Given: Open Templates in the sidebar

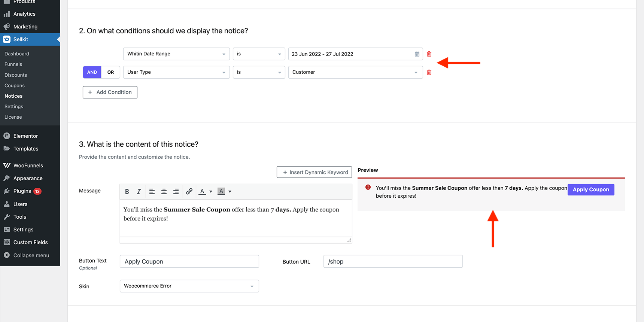Looking at the screenshot, I should (x=30, y=149).
